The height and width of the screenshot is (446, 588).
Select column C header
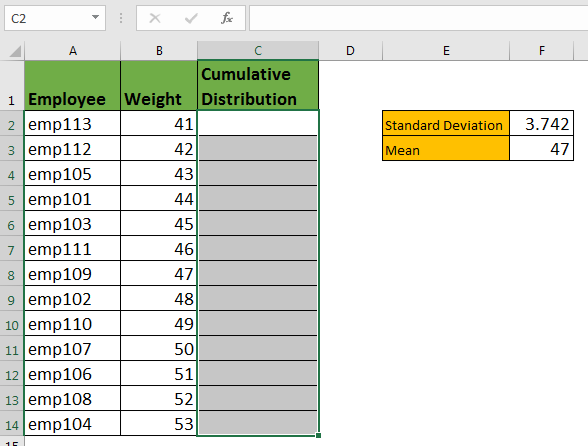pos(258,51)
